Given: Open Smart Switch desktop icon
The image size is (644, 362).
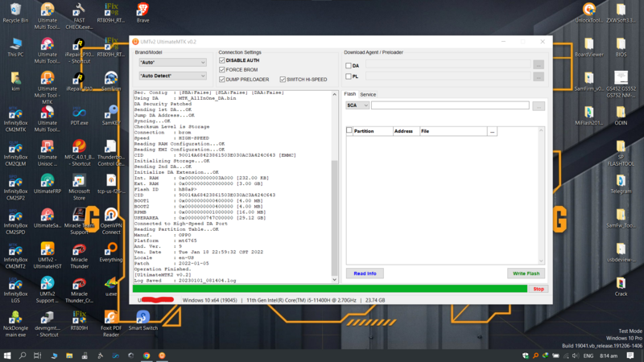Looking at the screenshot, I should pos(142,320).
